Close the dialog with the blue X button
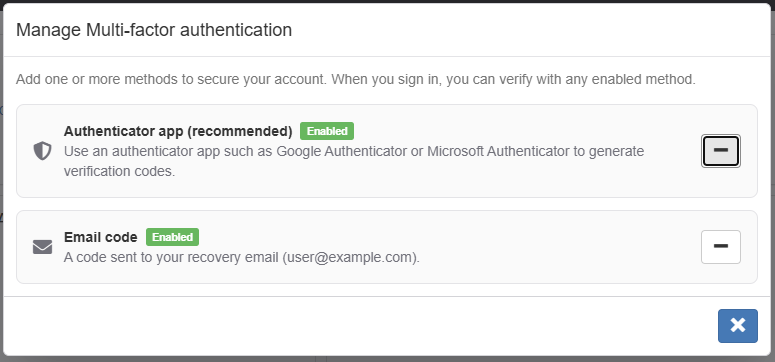Viewport: 775px width, 362px height. point(737,326)
